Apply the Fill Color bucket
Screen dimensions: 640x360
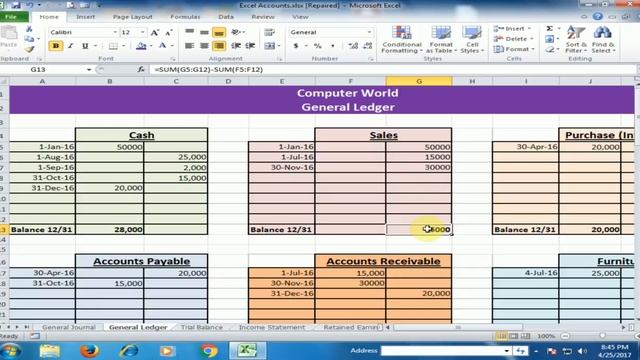point(141,46)
